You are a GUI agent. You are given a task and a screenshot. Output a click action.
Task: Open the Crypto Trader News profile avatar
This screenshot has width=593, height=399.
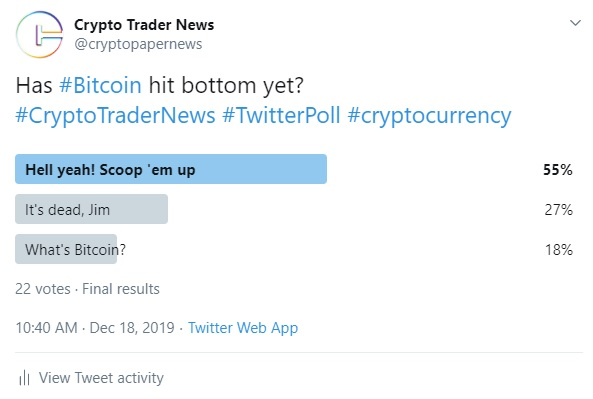[x=39, y=34]
